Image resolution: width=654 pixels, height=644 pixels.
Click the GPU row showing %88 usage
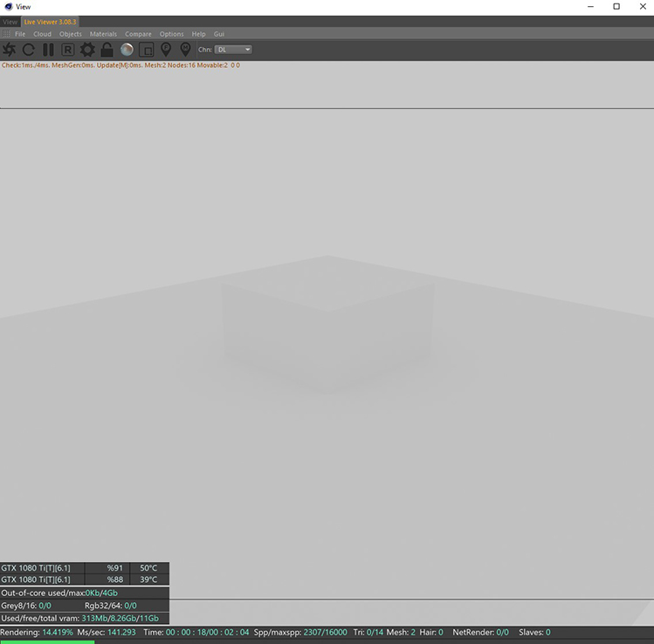coord(85,579)
